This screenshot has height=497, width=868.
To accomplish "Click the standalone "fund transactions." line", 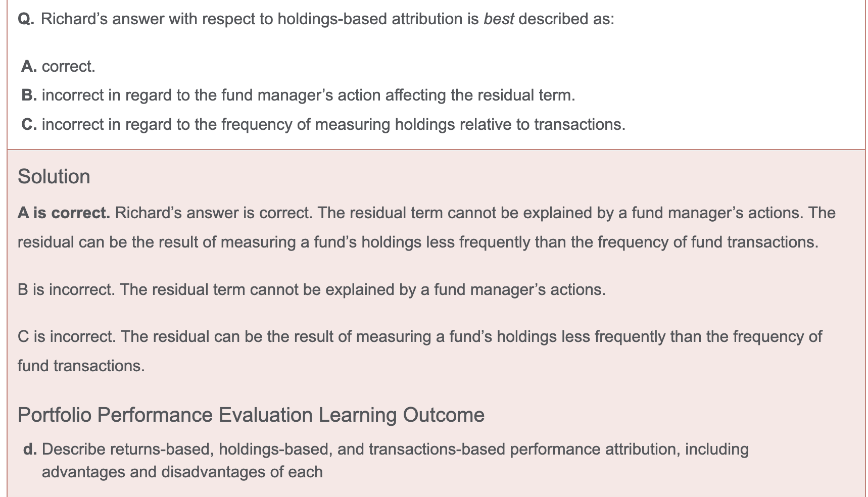I will pyautogui.click(x=81, y=366).
